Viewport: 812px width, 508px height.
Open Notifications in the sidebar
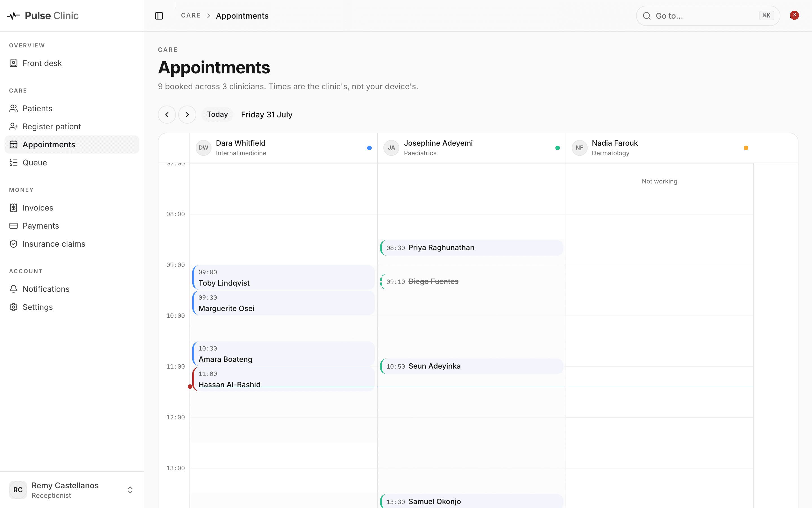72,289
